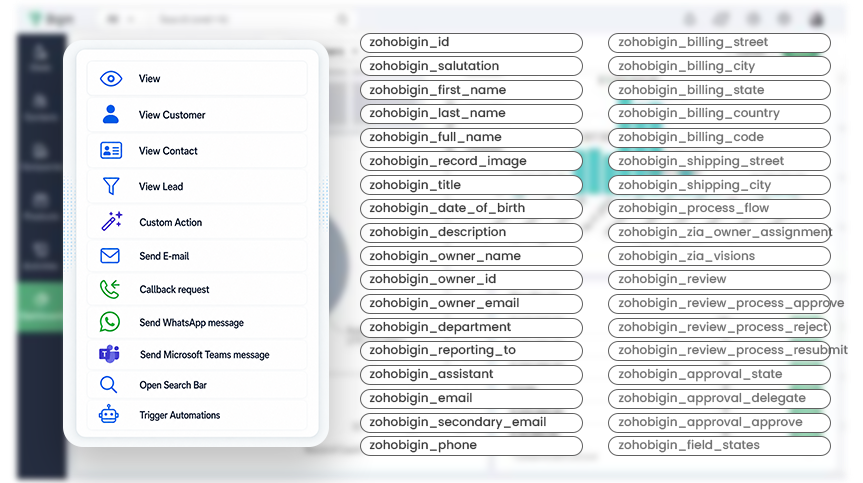Screen dimensions: 863x483
Task: Click the zohobigin_billing_code tag
Action: point(719,137)
